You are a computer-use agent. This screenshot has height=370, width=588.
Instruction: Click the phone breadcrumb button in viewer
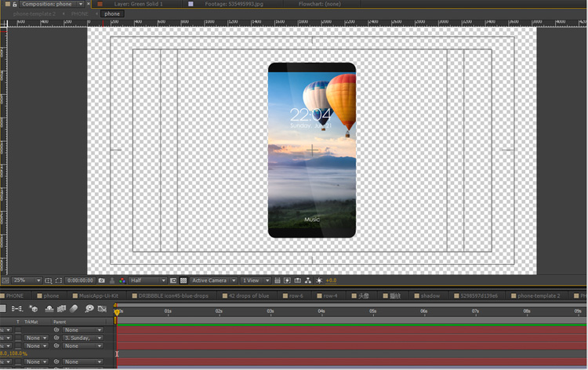112,13
